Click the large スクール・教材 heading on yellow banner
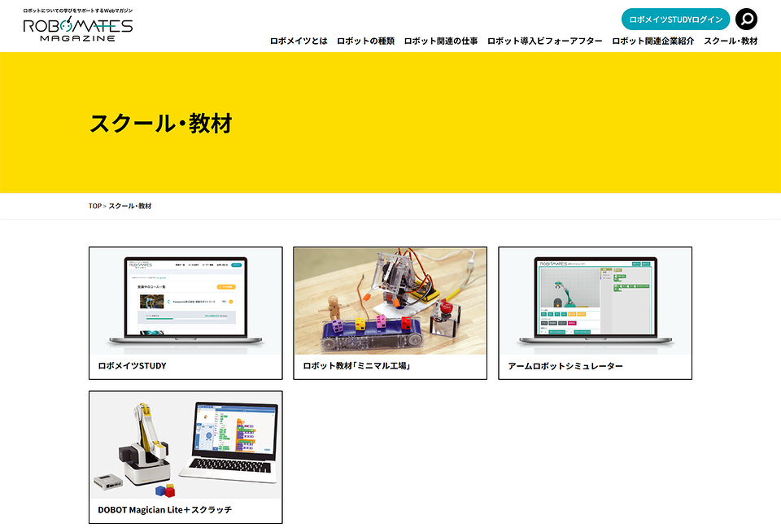The width and height of the screenshot is (781, 532). [x=161, y=124]
